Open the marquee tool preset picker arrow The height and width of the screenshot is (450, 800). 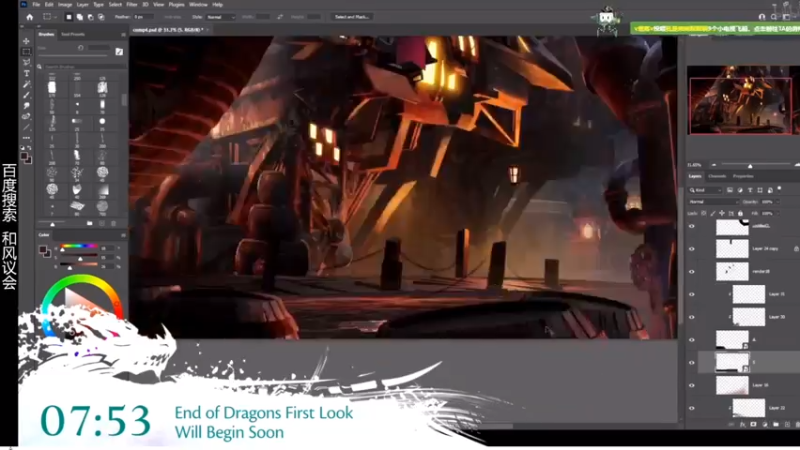tap(55, 17)
